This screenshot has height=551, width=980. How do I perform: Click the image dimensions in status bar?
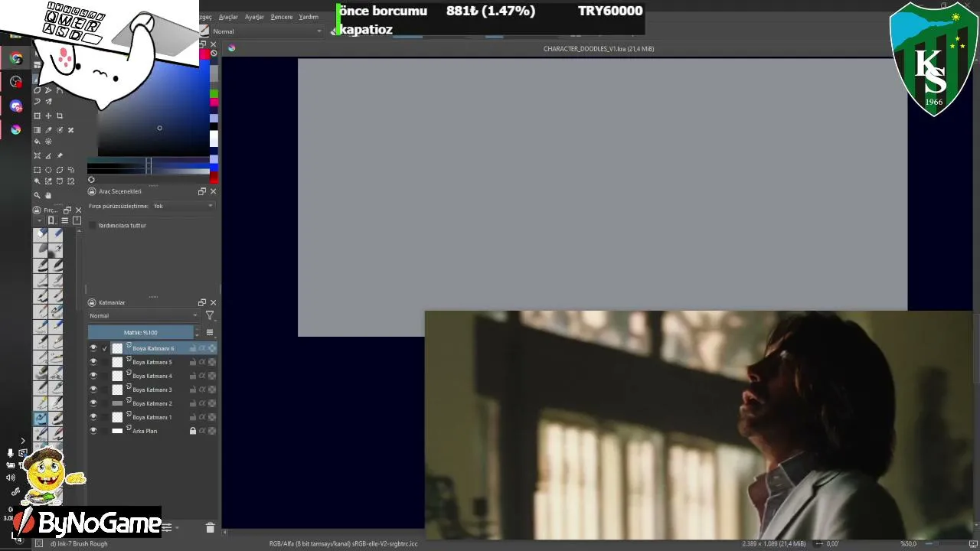[x=773, y=543]
